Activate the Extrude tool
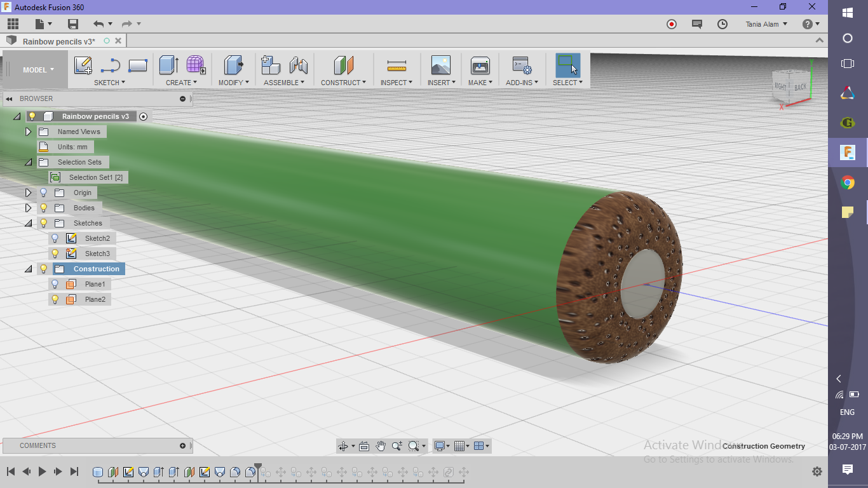 pos(168,65)
